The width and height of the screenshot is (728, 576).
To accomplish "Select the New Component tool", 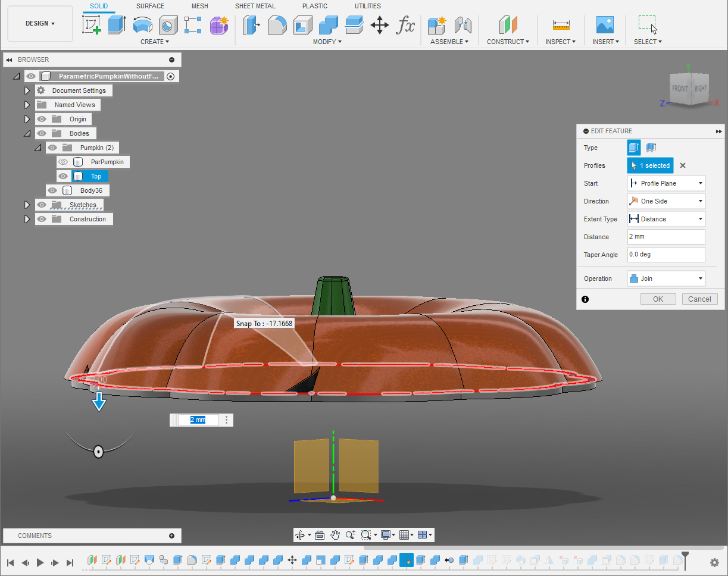I will point(437,25).
